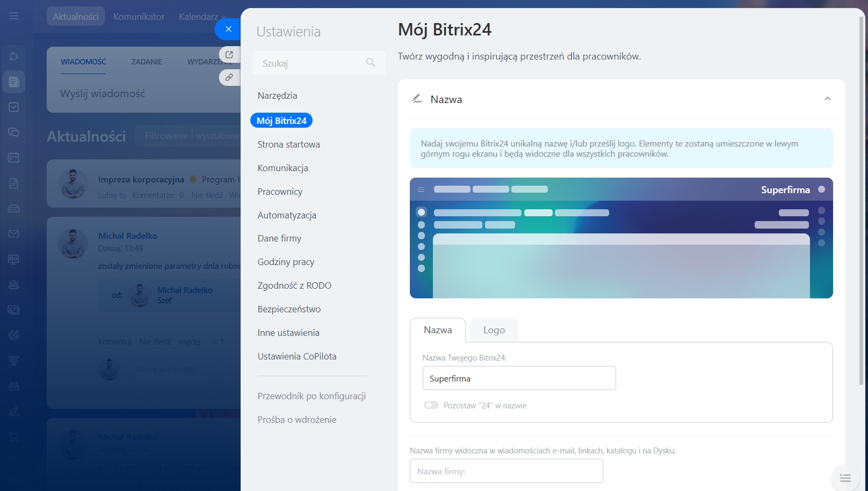Image resolution: width=868 pixels, height=491 pixels.
Task: Click the Wyślij wiadomość message box
Action: pyautogui.click(x=144, y=93)
